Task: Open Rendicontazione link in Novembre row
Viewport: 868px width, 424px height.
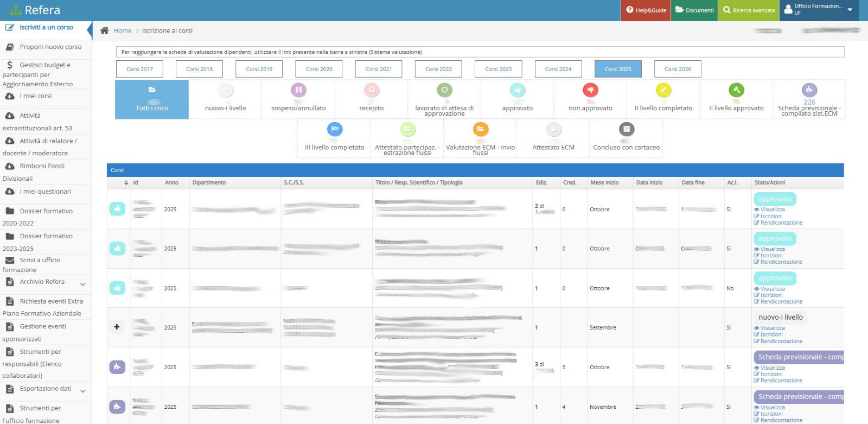Action: pos(778,420)
